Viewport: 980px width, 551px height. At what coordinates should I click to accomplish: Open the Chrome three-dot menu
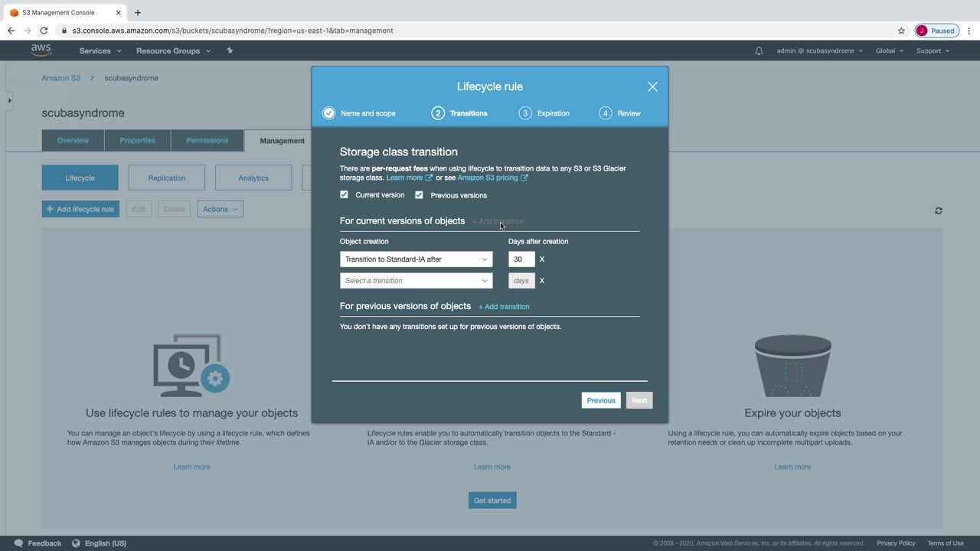pos(969,31)
